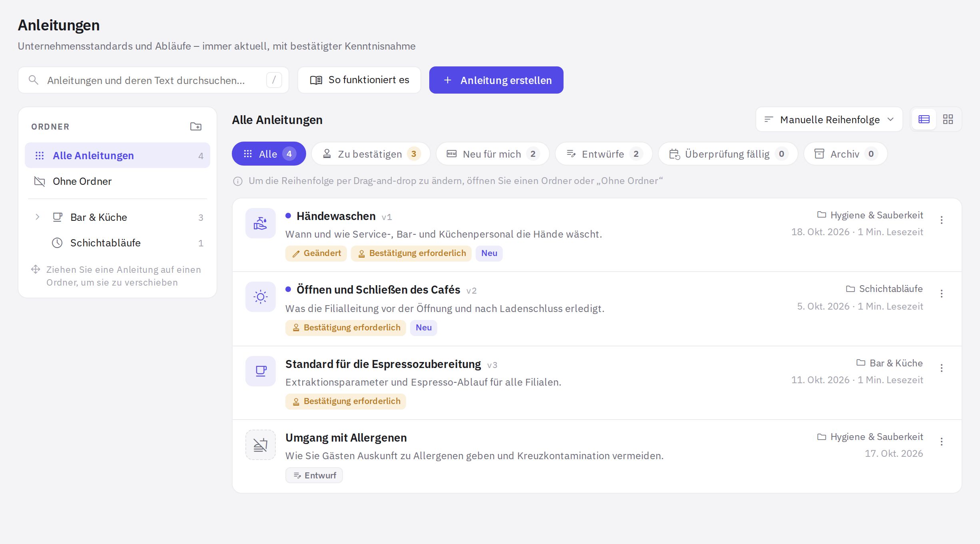Click the cup icon of Espressozubereitung
This screenshot has height=544, width=980.
[x=260, y=371]
